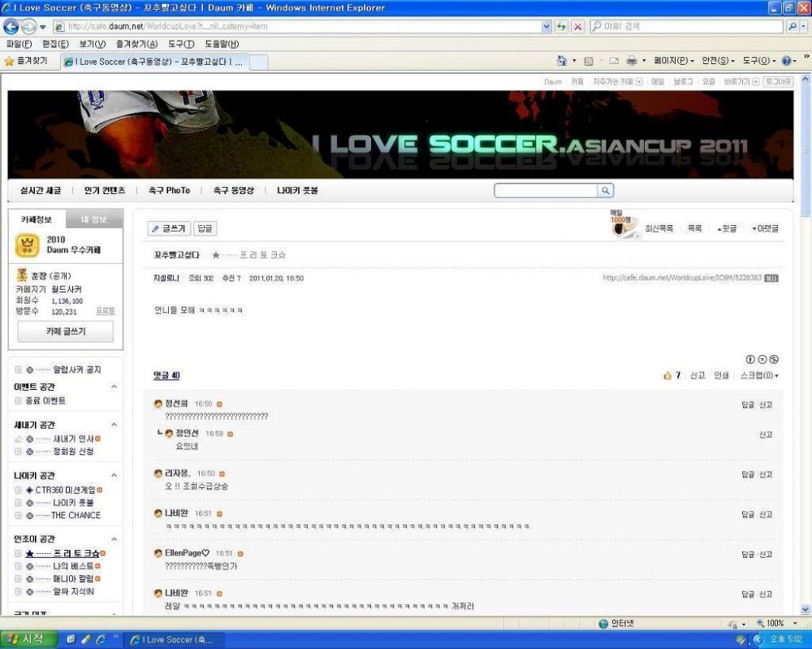Select the 축구 동영상 navigation tab
812x649 pixels.
(233, 190)
